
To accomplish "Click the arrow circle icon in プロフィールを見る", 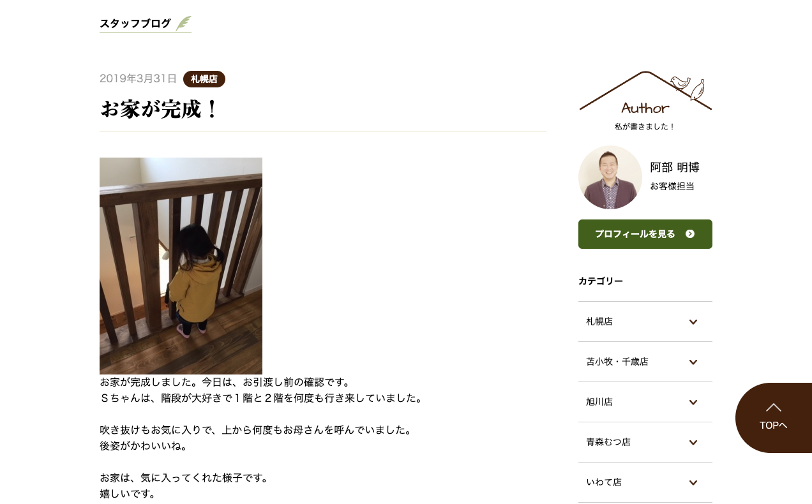I will pyautogui.click(x=690, y=234).
